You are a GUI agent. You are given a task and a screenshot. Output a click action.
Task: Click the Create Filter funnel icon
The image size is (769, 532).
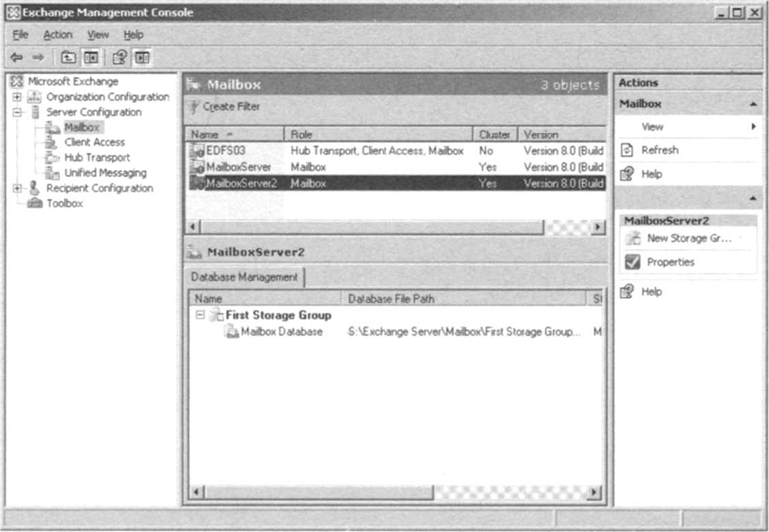click(x=194, y=106)
